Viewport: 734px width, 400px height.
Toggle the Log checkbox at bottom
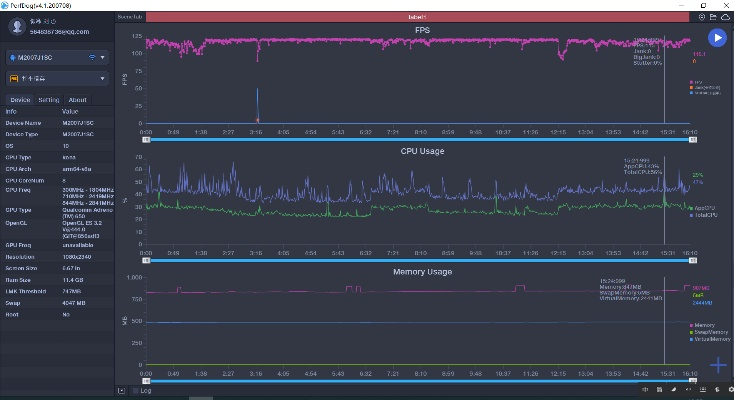(136, 390)
